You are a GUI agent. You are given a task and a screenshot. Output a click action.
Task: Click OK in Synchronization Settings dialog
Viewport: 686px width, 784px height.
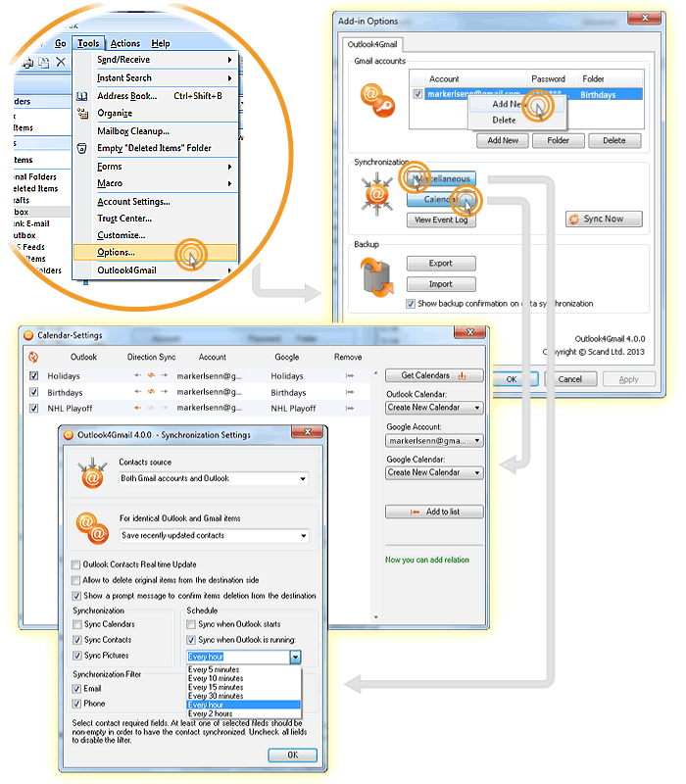pos(292,755)
